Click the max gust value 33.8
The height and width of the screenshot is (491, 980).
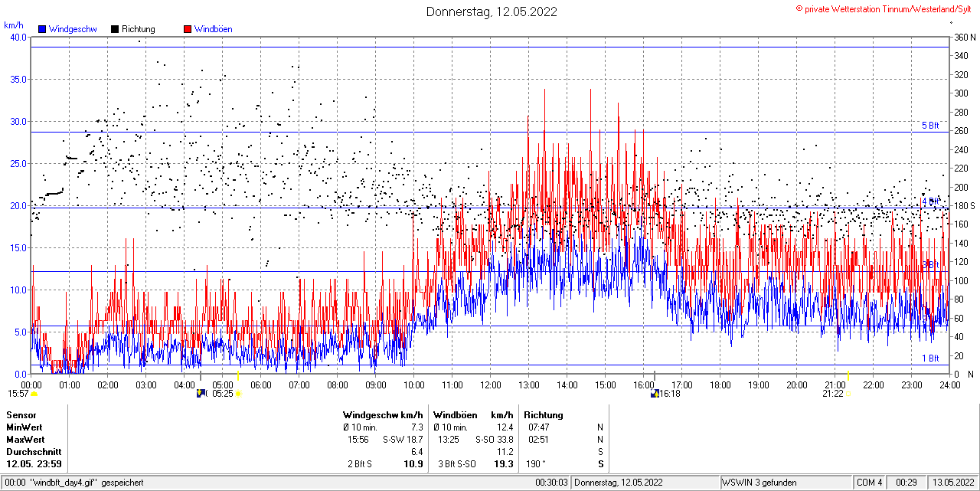point(505,440)
